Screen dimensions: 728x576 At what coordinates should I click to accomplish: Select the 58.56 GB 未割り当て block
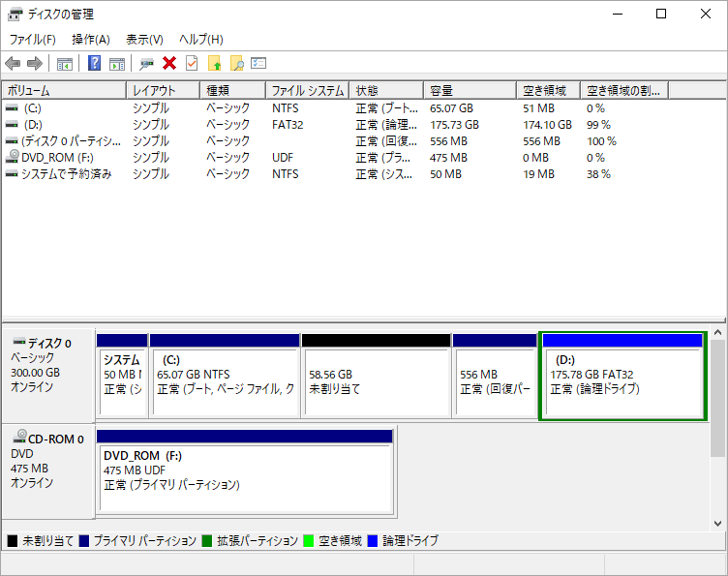[376, 376]
